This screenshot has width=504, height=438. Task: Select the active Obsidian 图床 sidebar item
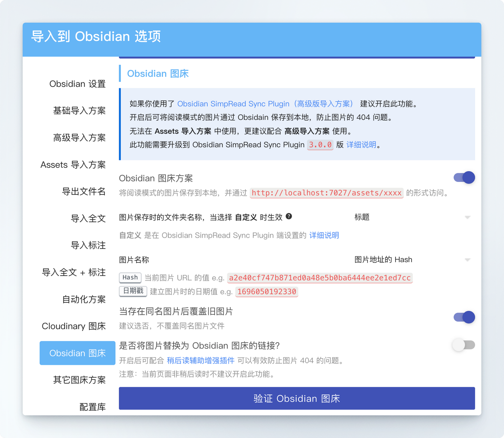77,353
